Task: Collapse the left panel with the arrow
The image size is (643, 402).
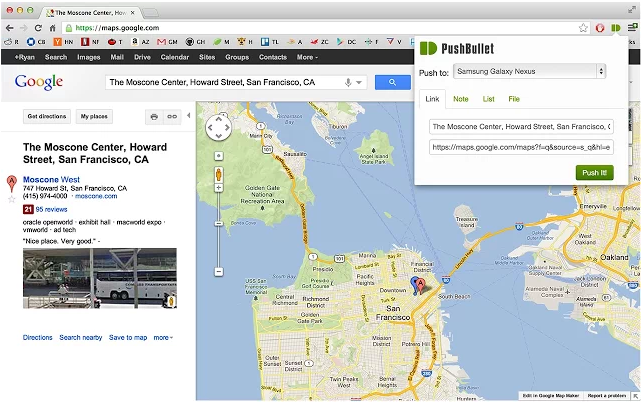Action: [x=189, y=116]
